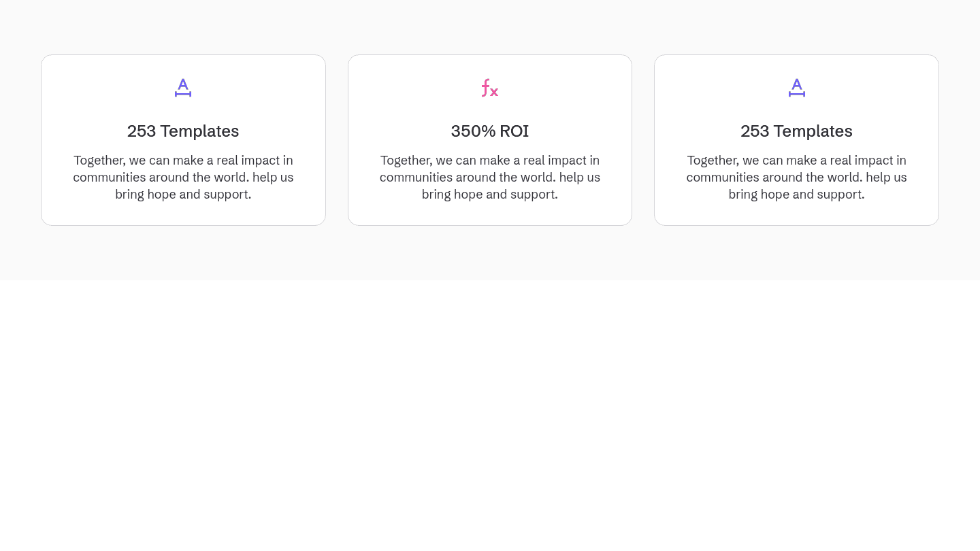The width and height of the screenshot is (980, 551).
Task: Click "bring hope and support." in ROI card
Action: click(490, 195)
